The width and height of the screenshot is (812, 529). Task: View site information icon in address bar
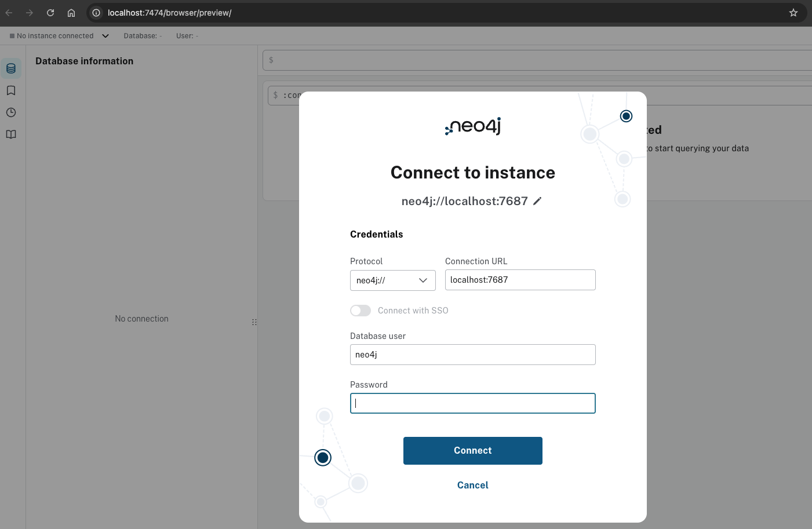click(97, 13)
